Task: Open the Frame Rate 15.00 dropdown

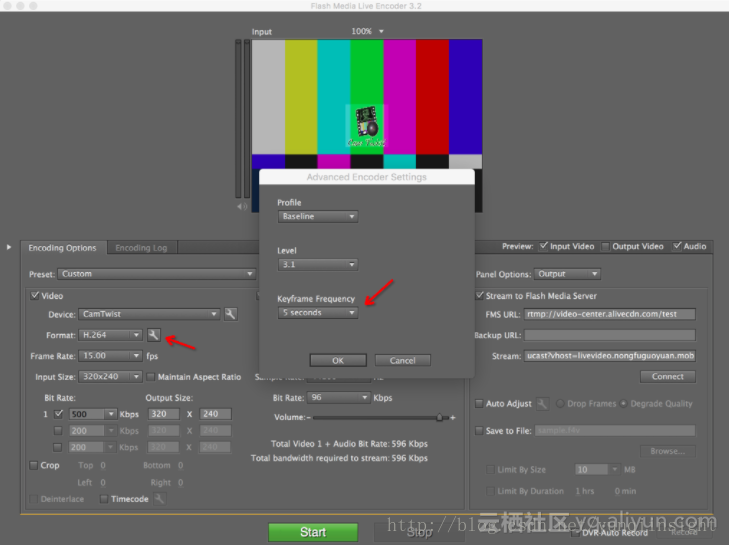Action: (x=110, y=356)
